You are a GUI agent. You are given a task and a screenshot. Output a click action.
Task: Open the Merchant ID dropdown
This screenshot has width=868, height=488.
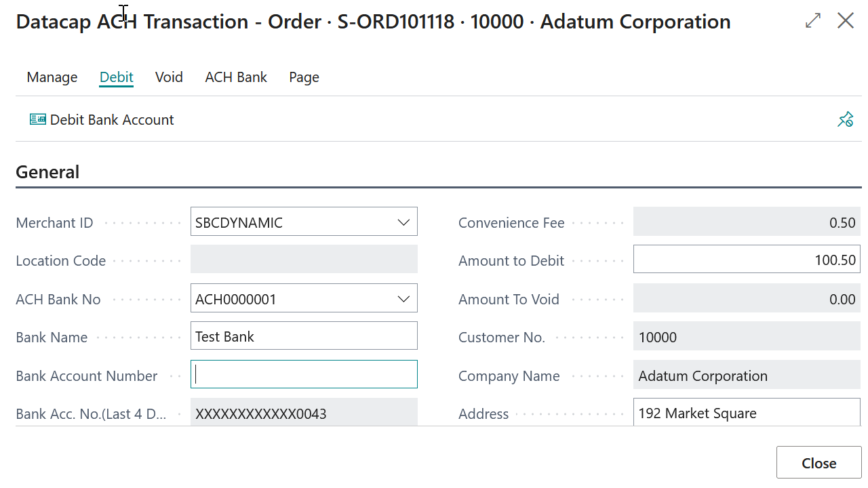(404, 221)
